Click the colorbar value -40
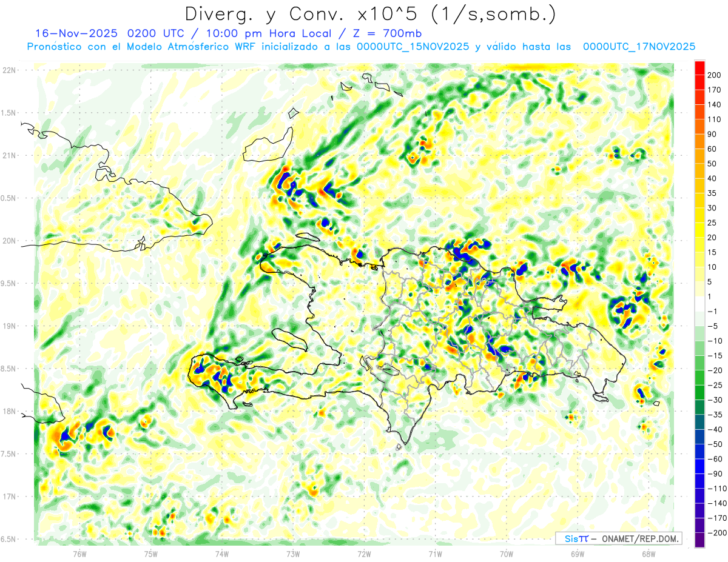This screenshot has width=728, height=562. 715,430
